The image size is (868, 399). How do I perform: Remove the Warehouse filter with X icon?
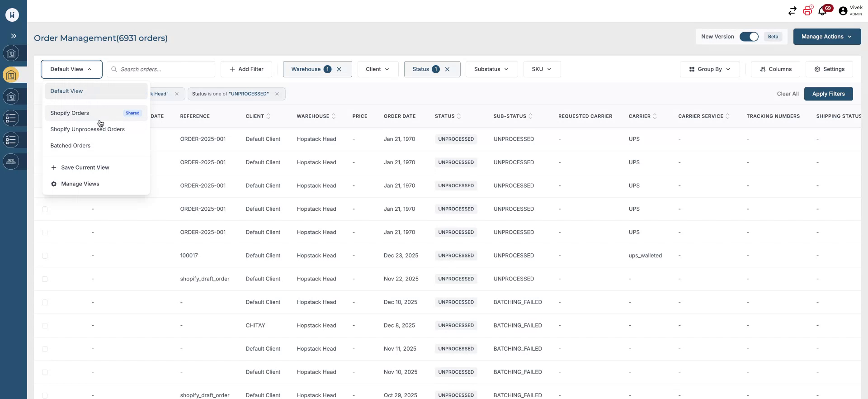coord(339,69)
